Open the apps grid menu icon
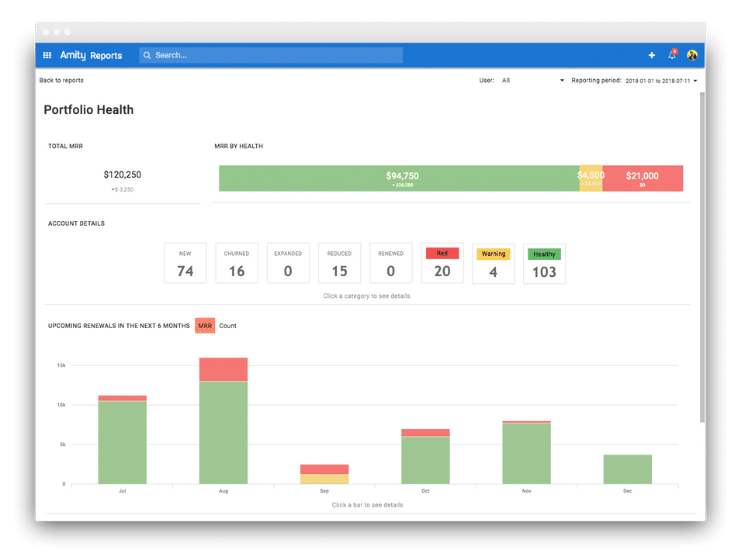 [47, 55]
